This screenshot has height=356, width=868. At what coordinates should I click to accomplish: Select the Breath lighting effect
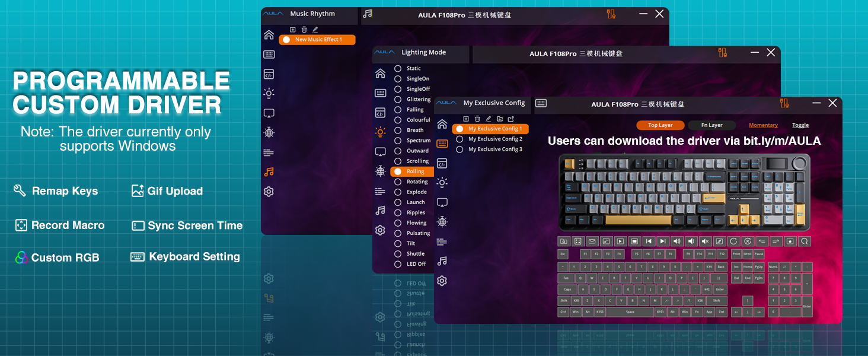point(398,131)
